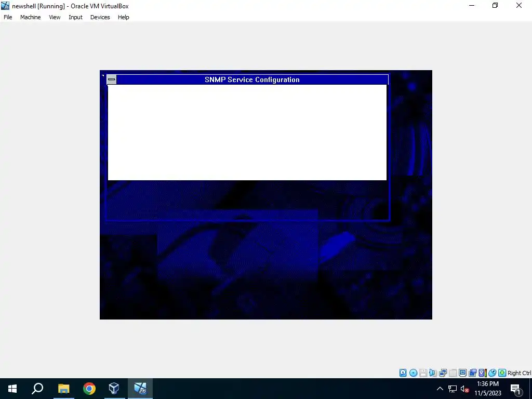Open the Help menu

[x=124, y=17]
